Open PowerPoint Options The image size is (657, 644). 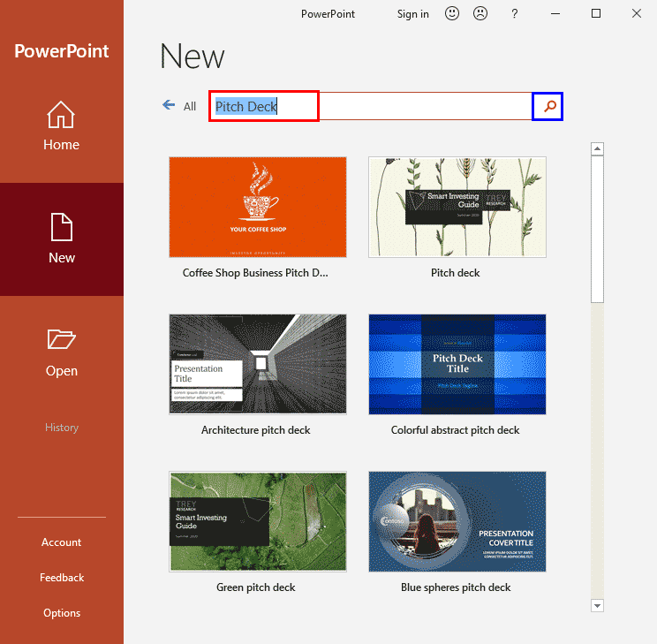(62, 613)
